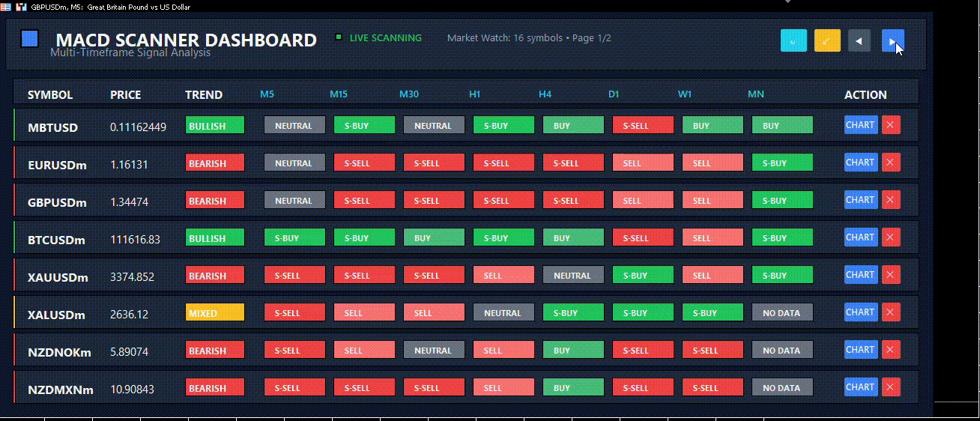This screenshot has width=980, height=421.
Task: Open the chart for XAUUSDm
Action: (861, 275)
